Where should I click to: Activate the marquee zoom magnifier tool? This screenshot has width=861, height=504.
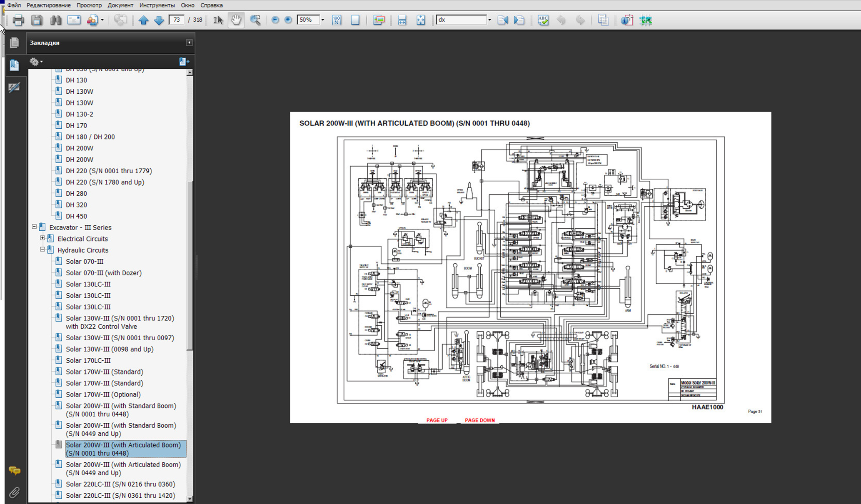[x=255, y=20]
